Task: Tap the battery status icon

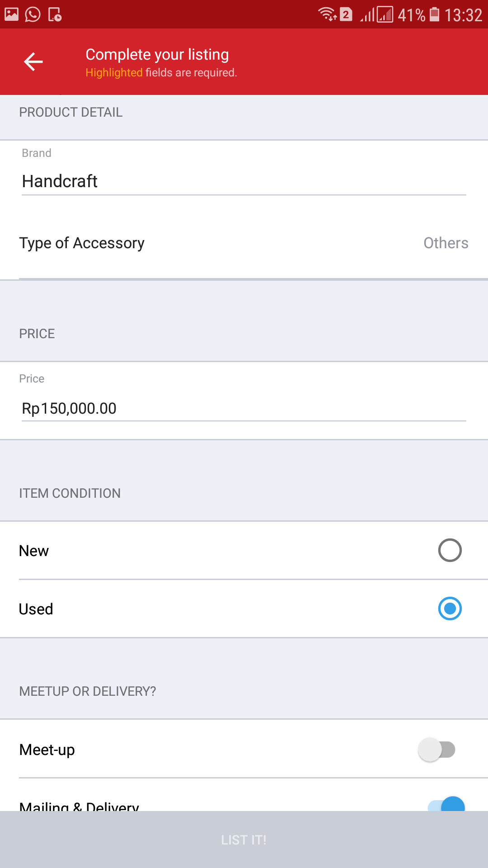Action: 434,14
